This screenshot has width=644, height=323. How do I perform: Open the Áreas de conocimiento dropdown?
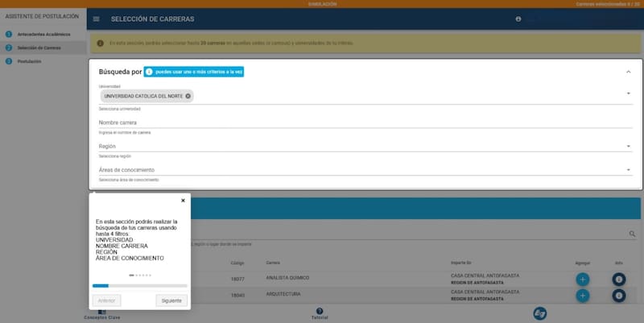628,170
